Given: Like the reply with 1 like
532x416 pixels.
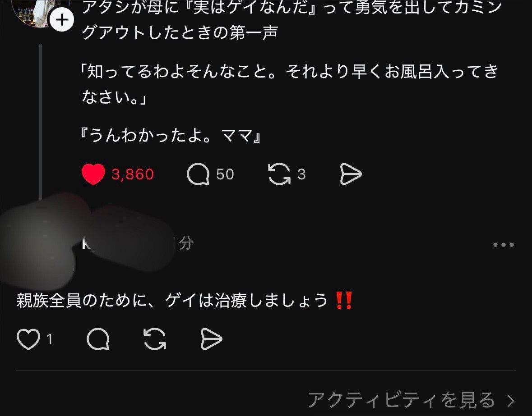Looking at the screenshot, I should [x=28, y=339].
